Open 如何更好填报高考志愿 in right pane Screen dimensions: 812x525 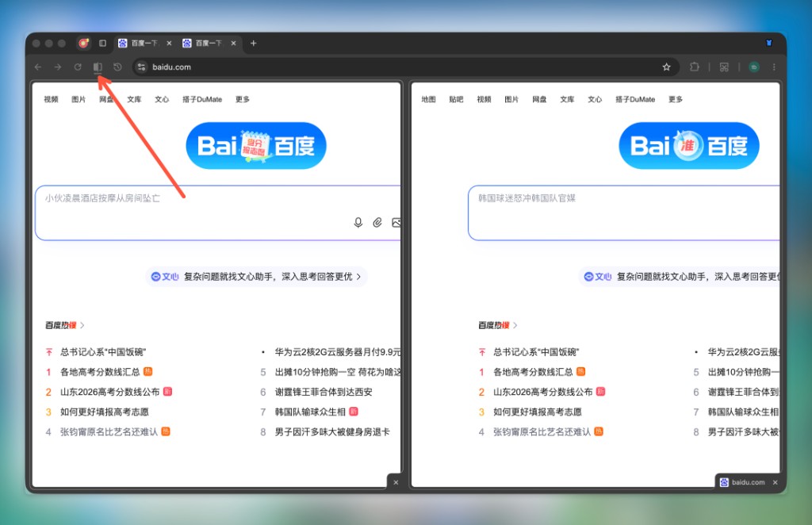point(537,412)
